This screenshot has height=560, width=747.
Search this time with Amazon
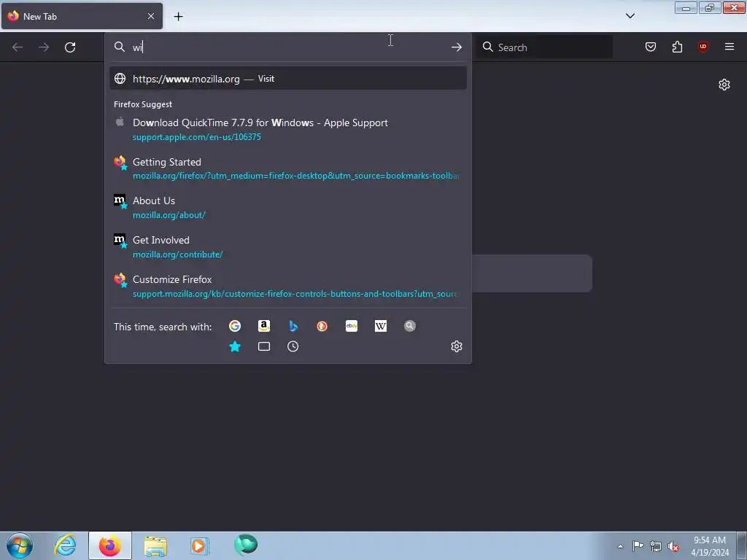[x=264, y=326]
